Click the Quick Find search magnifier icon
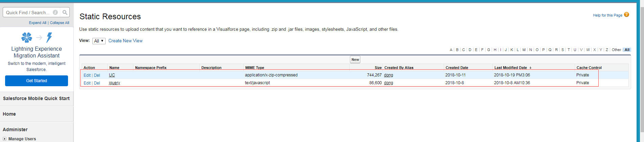This screenshot has height=142, width=644. coord(65,13)
